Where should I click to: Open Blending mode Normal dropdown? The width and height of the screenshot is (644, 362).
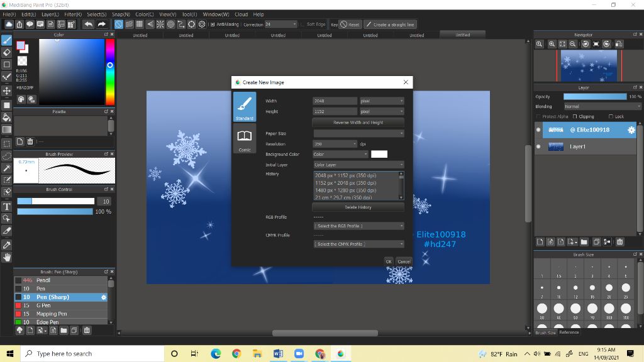(x=602, y=107)
